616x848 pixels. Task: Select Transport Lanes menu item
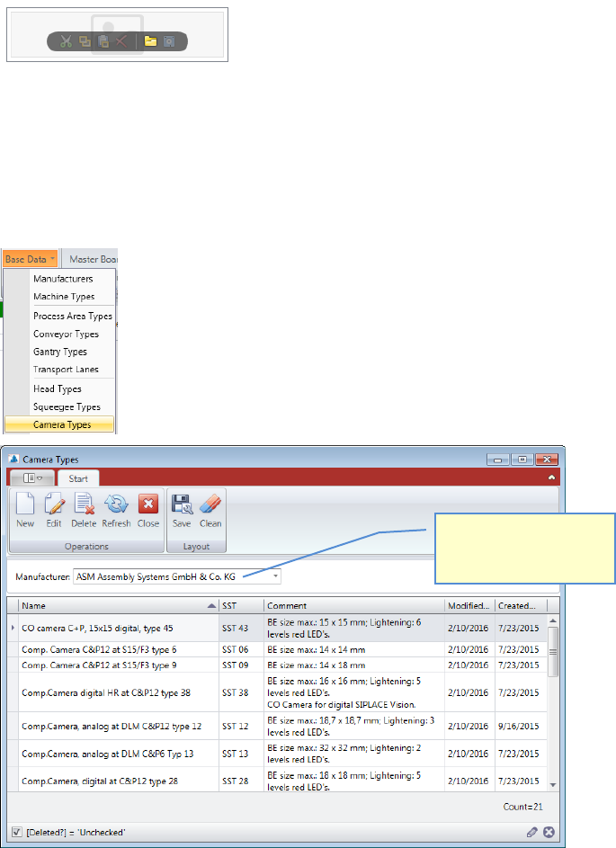[x=66, y=370]
